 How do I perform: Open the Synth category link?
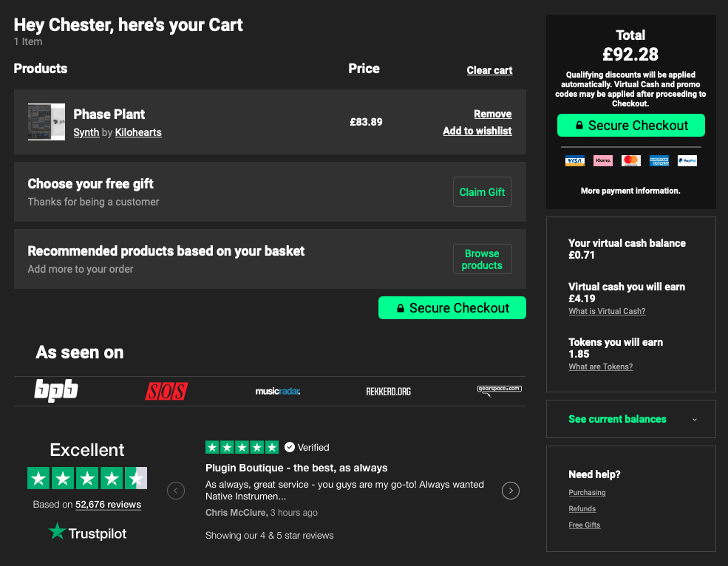86,132
